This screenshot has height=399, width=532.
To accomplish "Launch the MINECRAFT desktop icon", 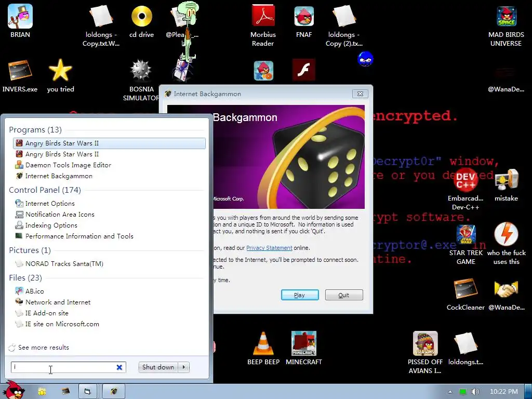I will pos(303,348).
